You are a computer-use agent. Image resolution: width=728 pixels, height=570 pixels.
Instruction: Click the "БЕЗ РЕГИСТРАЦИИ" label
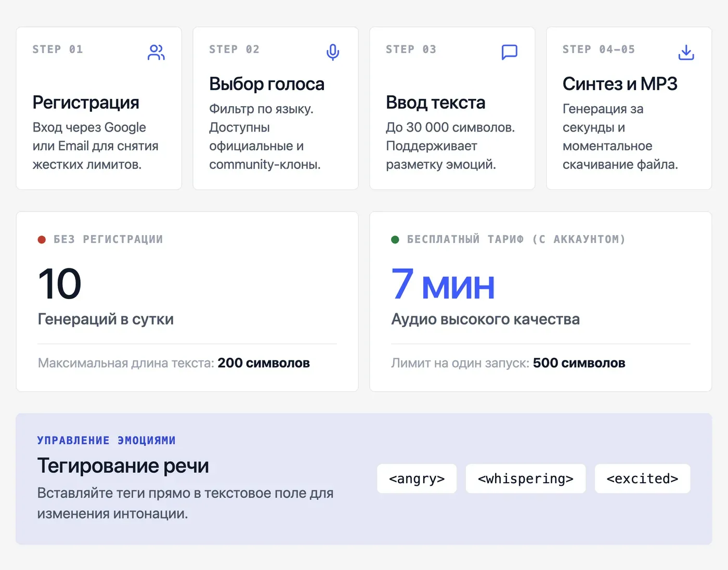pyautogui.click(x=109, y=240)
